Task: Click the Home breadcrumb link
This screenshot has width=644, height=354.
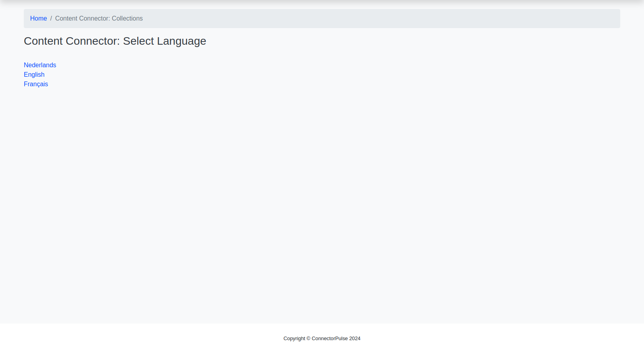Action: 38,19
